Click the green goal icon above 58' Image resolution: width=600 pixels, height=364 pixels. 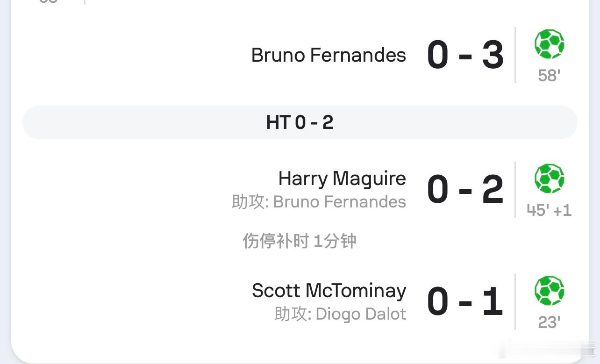pos(549,44)
